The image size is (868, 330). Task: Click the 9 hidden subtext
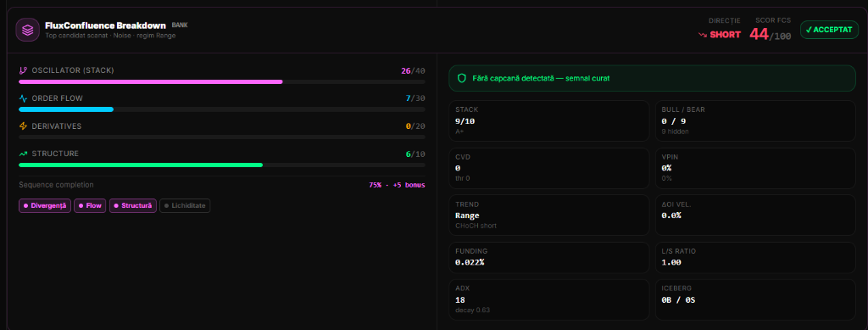(676, 131)
